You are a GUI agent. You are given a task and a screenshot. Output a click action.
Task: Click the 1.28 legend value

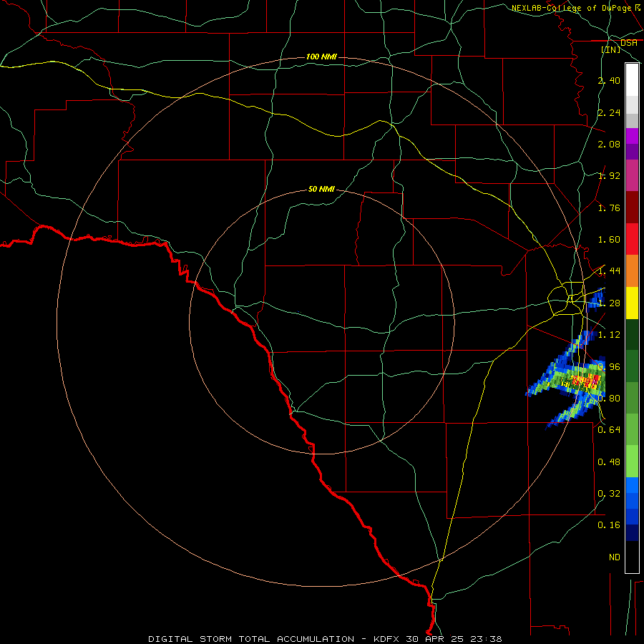tap(609, 303)
